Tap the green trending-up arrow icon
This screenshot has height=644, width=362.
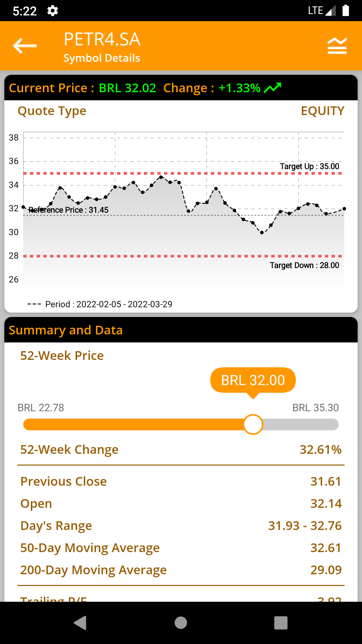click(x=272, y=88)
